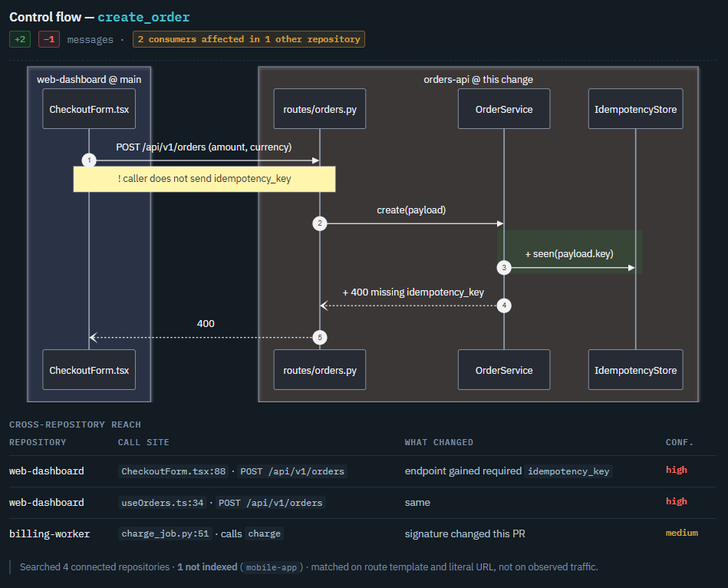
Task: Click 'high' confidence in useOrders.ts row
Action: (677, 501)
